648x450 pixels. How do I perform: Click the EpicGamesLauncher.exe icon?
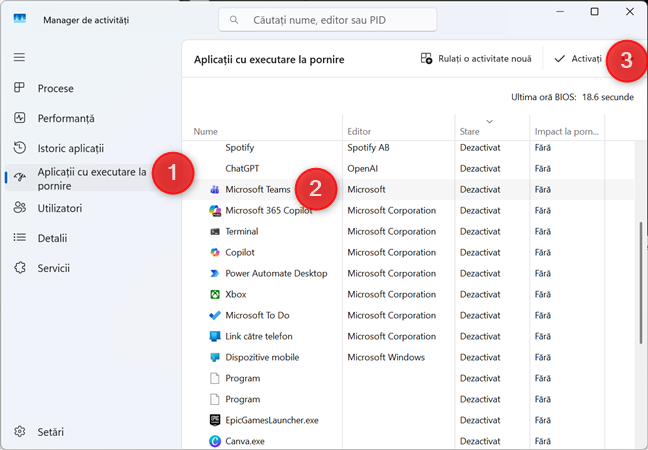214,420
